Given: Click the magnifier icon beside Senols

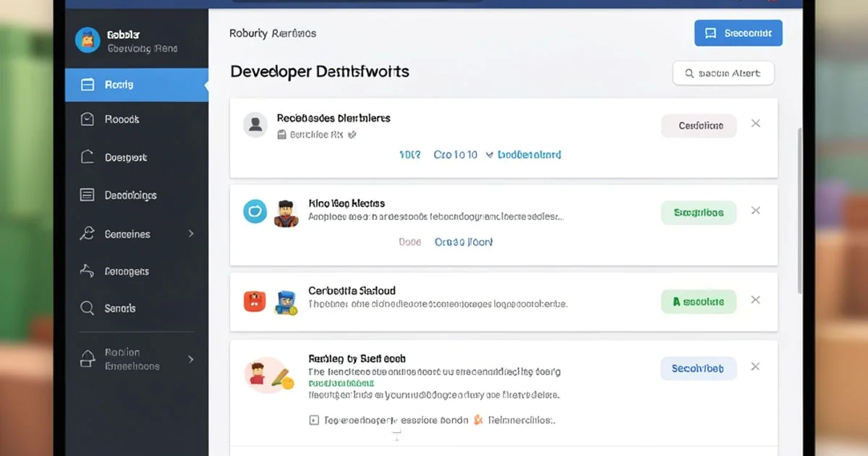Looking at the screenshot, I should (x=88, y=308).
